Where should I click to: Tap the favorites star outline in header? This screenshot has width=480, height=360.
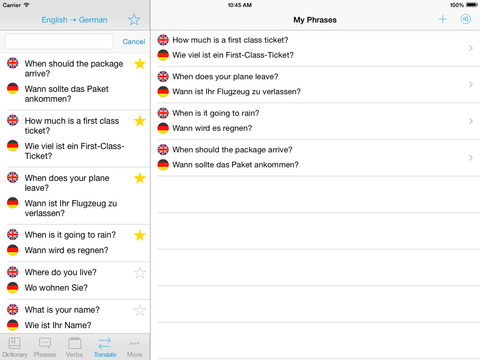coord(134,20)
